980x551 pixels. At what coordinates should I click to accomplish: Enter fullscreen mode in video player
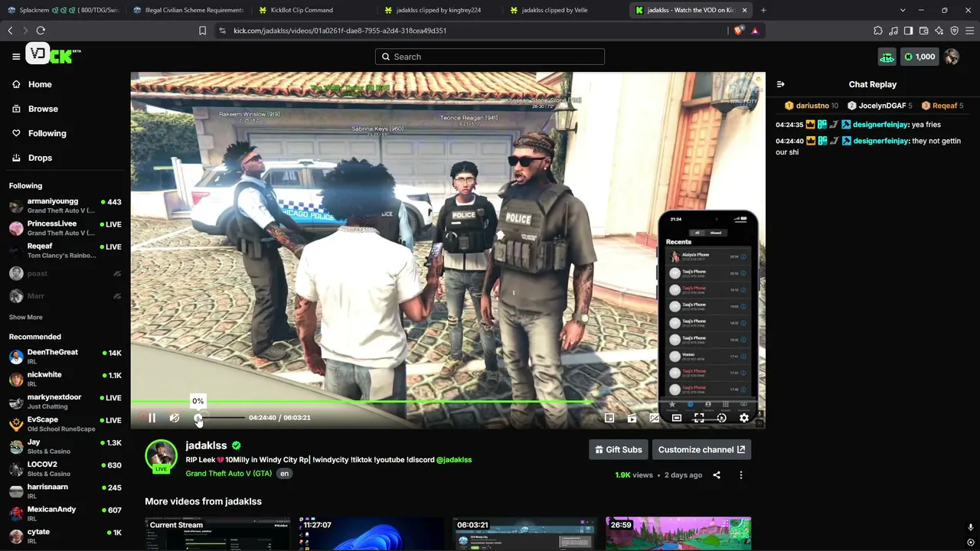point(699,418)
